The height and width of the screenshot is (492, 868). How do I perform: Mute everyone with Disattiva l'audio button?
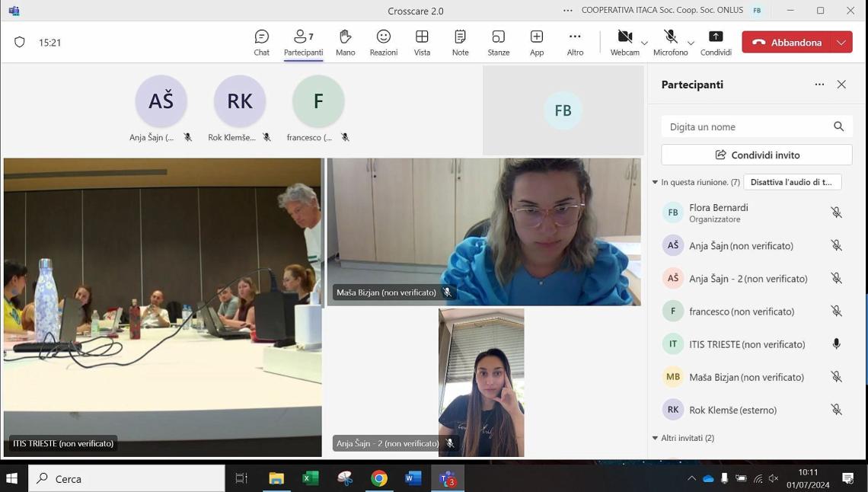tap(792, 182)
